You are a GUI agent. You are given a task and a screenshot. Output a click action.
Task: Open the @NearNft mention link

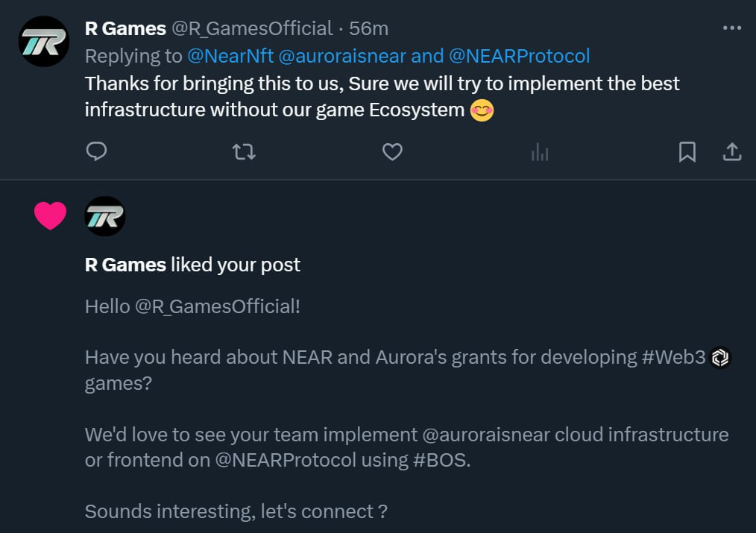point(230,56)
